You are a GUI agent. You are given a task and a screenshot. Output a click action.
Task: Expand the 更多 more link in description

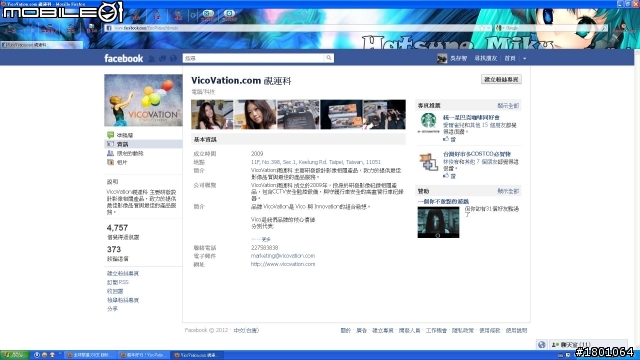(266, 239)
